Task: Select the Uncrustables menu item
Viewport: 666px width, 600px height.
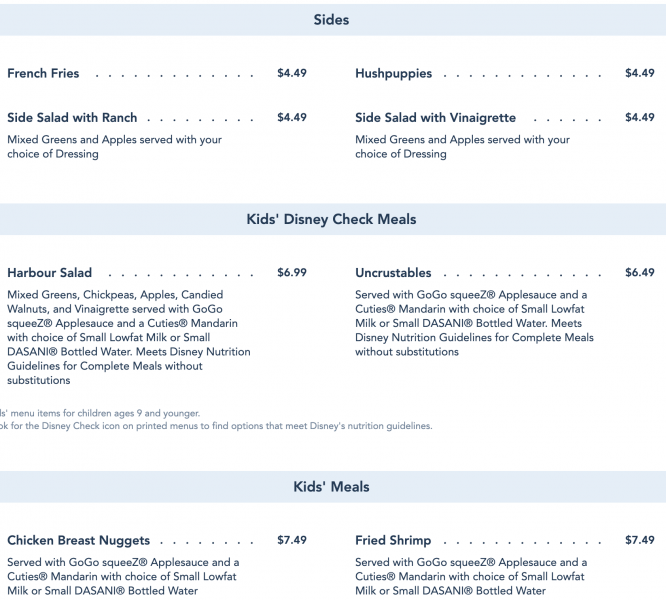Action: pos(394,273)
